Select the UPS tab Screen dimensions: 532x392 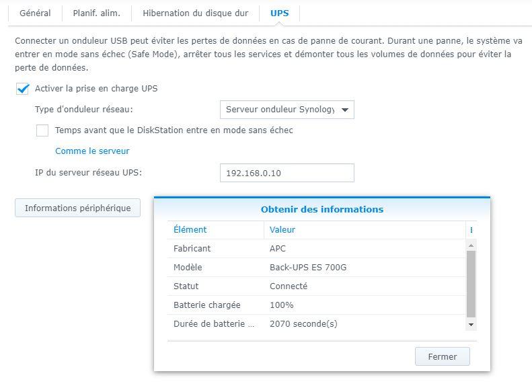tap(280, 13)
